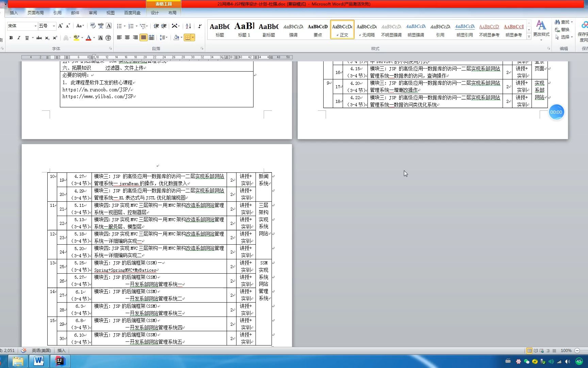Click the zoom out minus button
This screenshot has width=588, height=368.
tap(577, 351)
